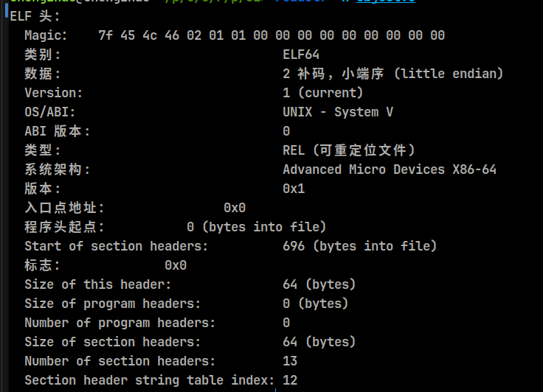Select the Number of section headers value 13
543x392 pixels.
point(290,361)
